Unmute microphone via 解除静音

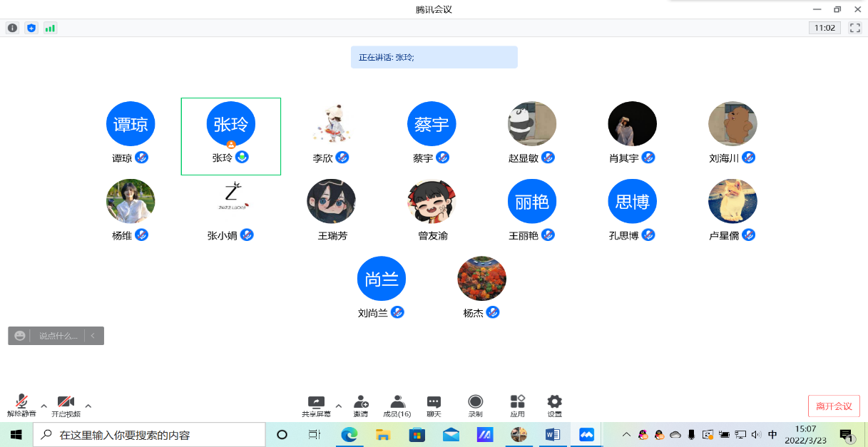click(x=22, y=405)
